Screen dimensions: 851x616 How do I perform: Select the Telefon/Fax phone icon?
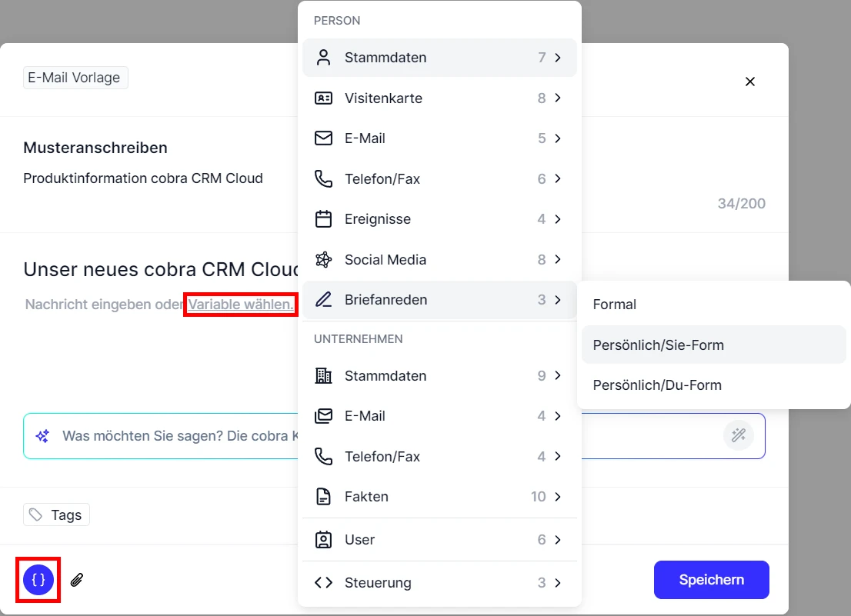(x=322, y=178)
